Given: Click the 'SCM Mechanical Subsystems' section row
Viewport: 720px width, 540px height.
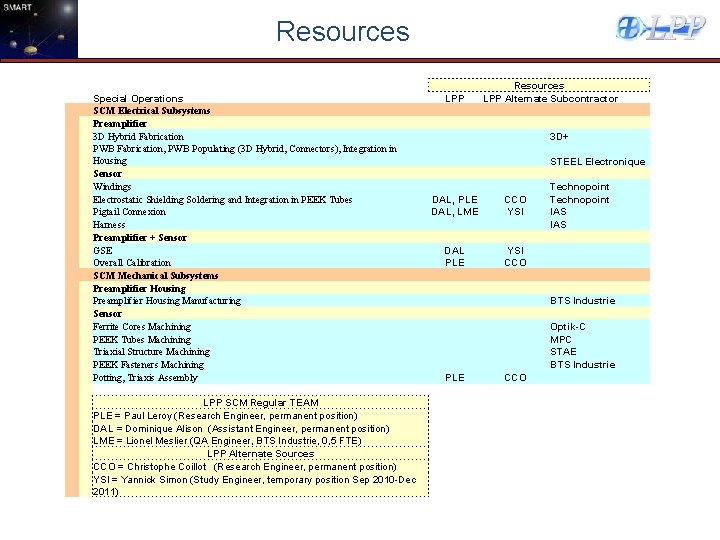Looking at the screenshot, I should 357,275.
